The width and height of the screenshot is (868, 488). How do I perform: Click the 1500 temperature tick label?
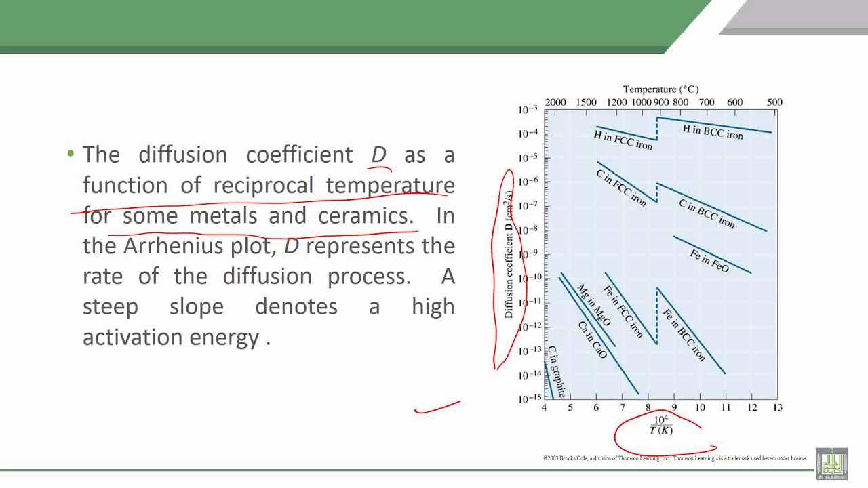click(x=586, y=102)
